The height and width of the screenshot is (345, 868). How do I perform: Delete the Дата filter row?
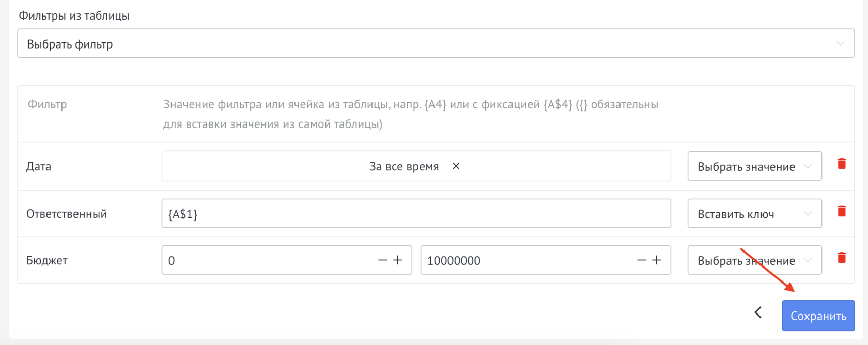point(842,163)
